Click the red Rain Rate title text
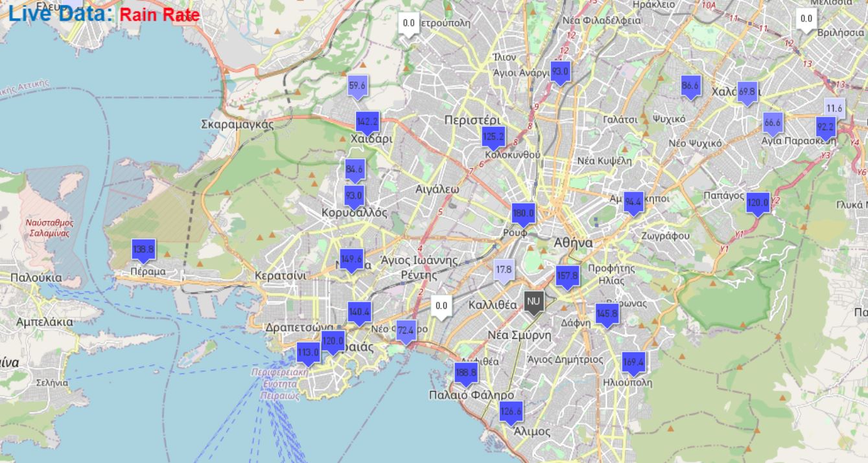The width and height of the screenshot is (868, 463). (x=159, y=14)
